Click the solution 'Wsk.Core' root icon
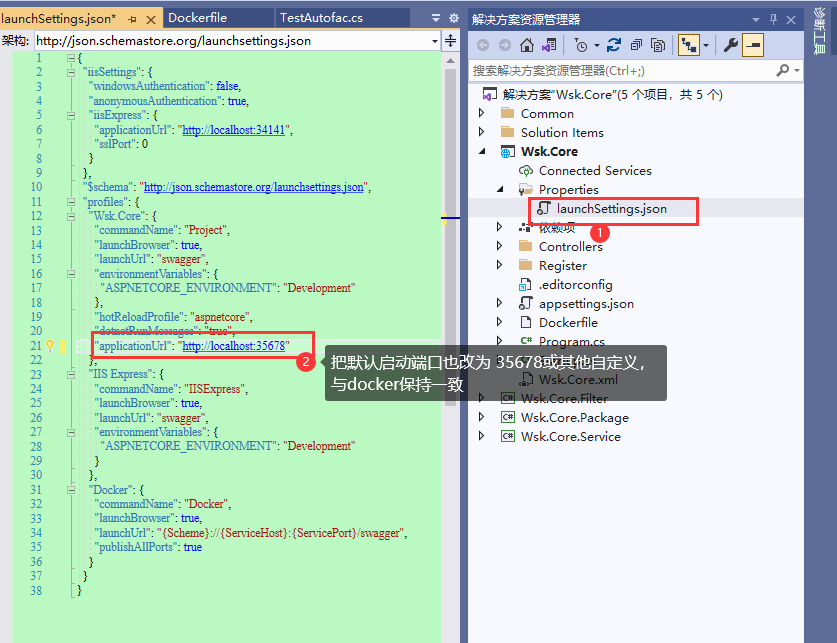 coord(489,95)
